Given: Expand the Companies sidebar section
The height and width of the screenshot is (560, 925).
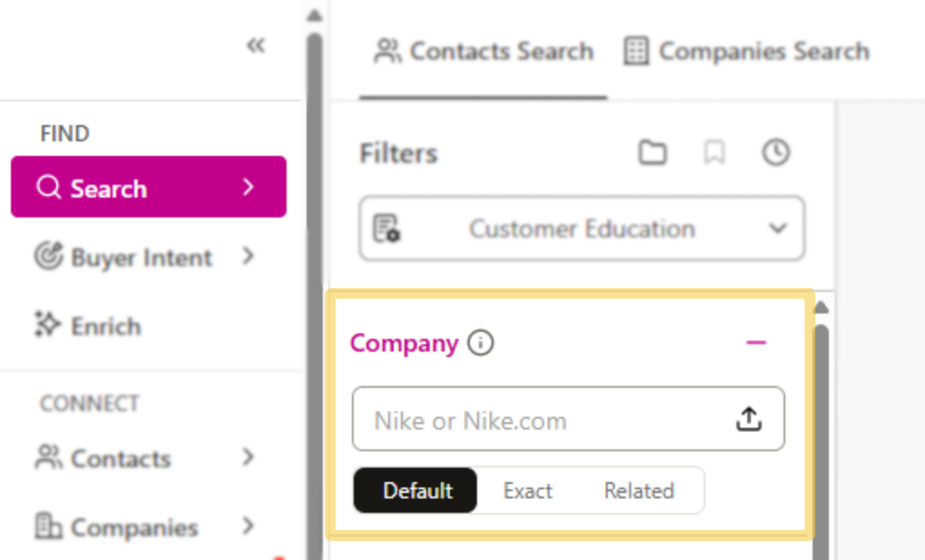Looking at the screenshot, I should [250, 527].
